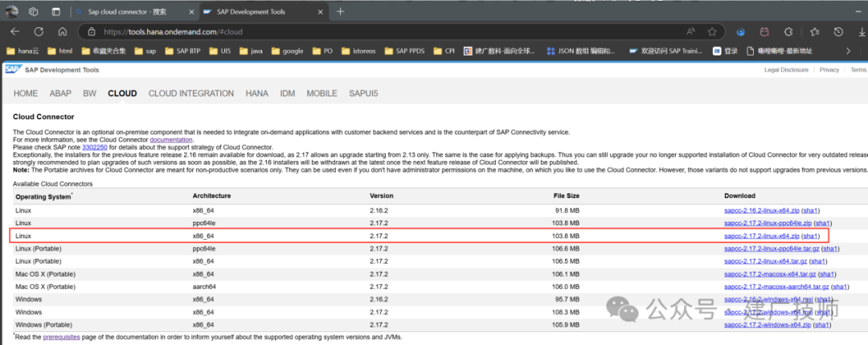
Task: Click the site info lock icon
Action: tap(91, 32)
